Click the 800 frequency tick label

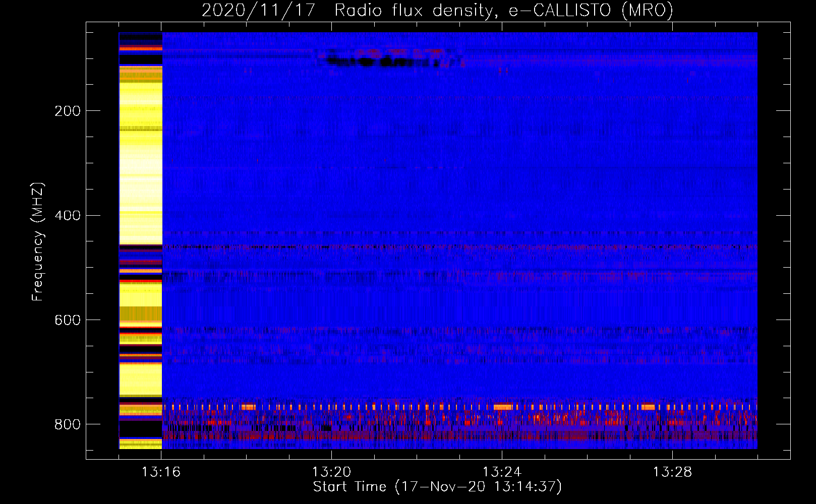[x=68, y=425]
